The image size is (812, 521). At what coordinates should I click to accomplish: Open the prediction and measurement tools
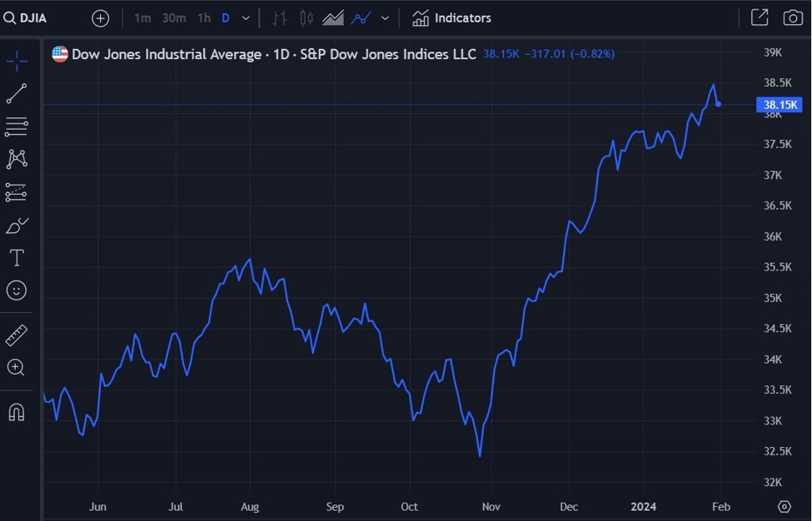point(16,192)
